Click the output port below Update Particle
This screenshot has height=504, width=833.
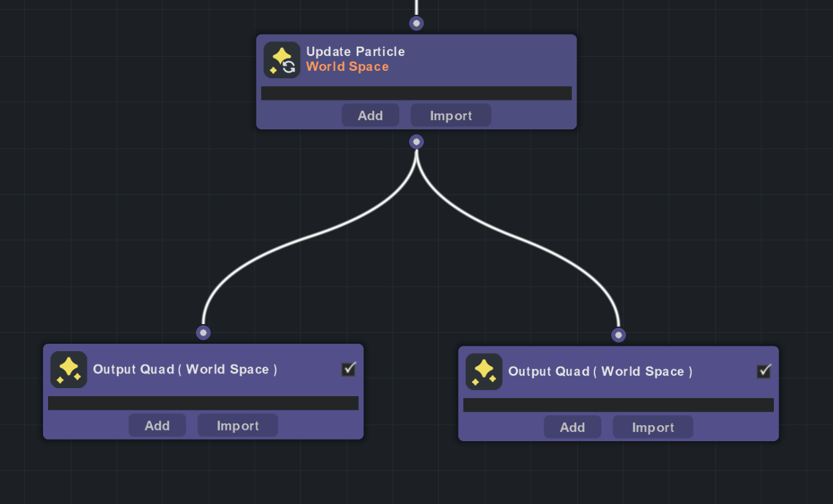[x=416, y=141]
